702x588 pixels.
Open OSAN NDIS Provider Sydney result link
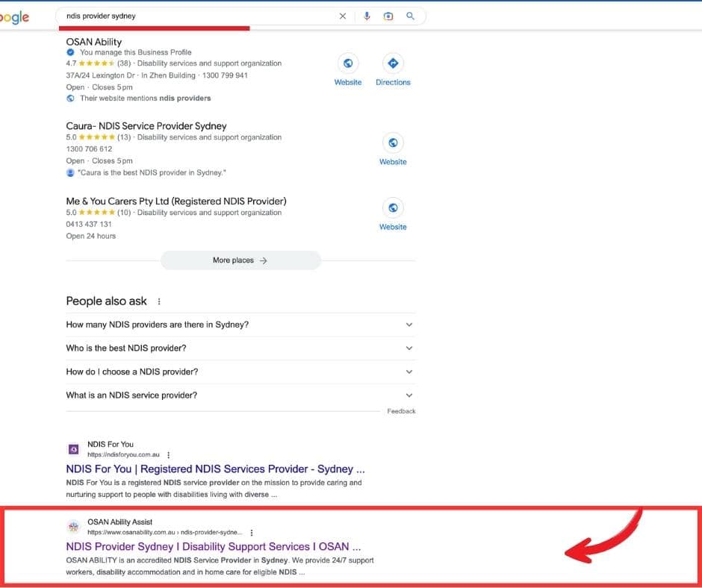(213, 546)
